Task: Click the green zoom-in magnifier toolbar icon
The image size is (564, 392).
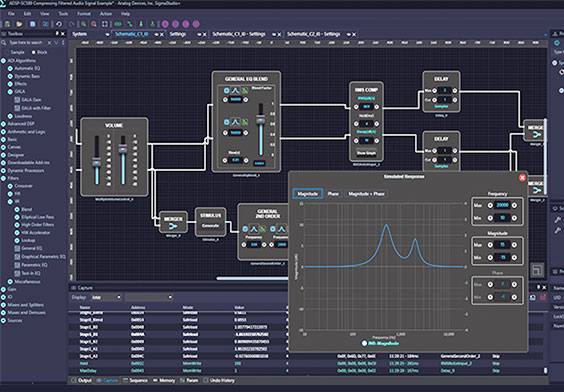Action: tap(83, 24)
